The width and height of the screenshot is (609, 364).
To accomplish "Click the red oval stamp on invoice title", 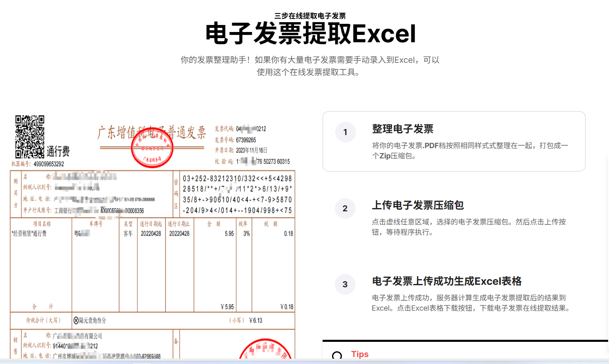I will pyautogui.click(x=152, y=149).
